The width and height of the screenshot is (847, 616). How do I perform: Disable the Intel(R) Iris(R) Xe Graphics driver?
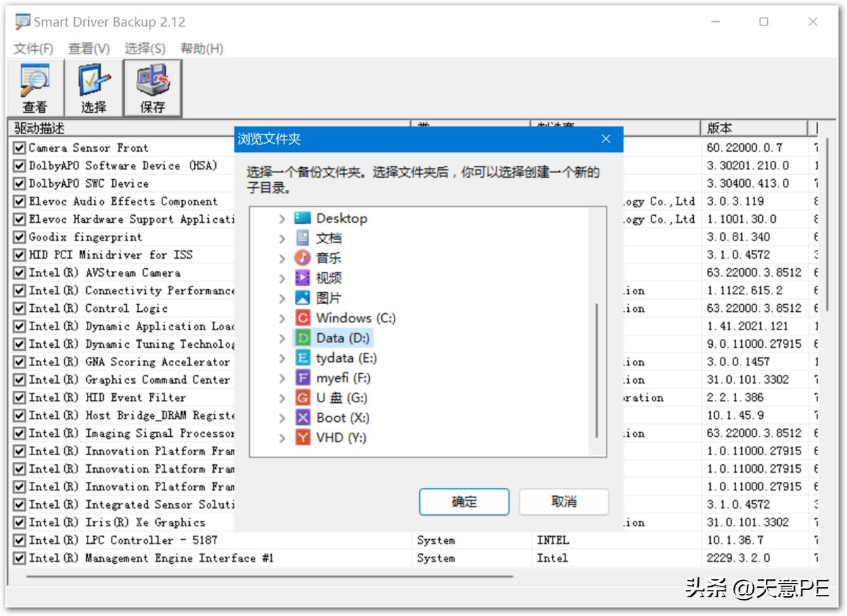[19, 522]
